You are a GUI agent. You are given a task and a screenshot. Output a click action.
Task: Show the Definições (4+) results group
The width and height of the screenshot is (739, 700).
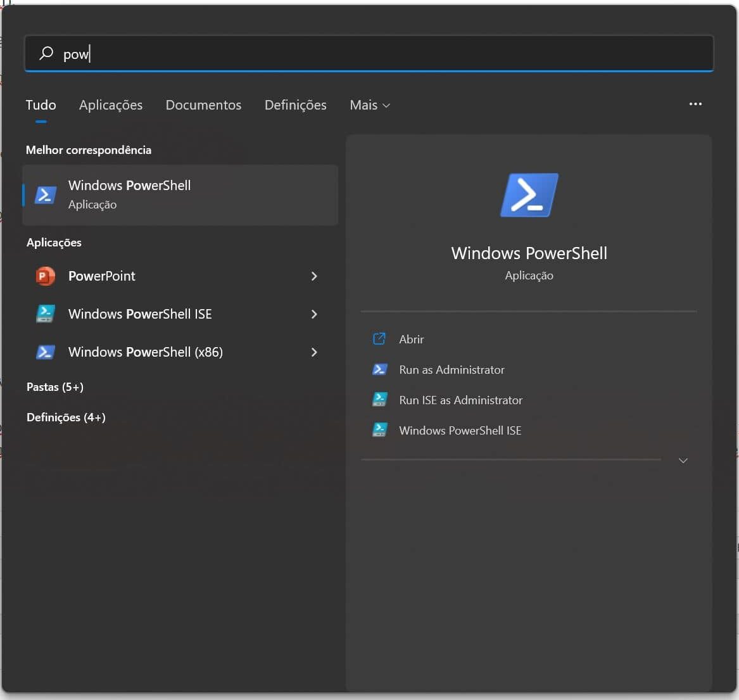[66, 417]
